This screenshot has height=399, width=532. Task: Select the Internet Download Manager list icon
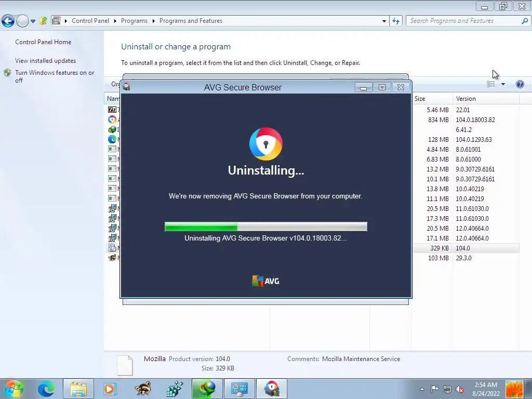click(x=112, y=129)
